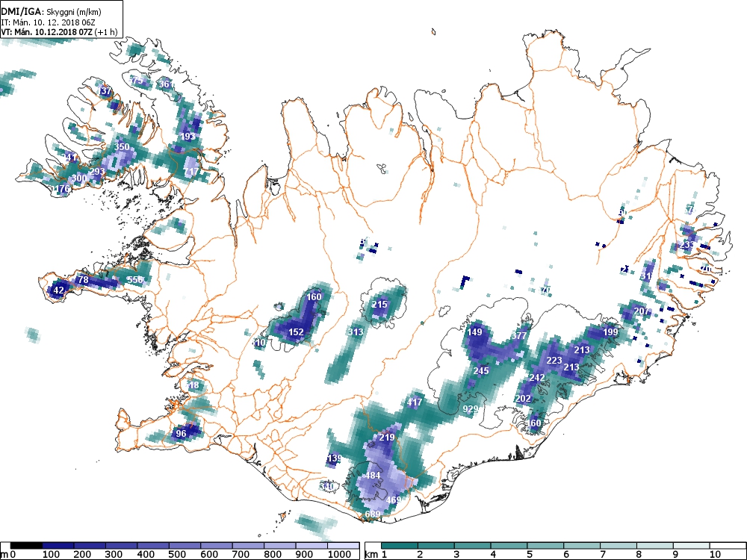Select the dark teal swatch between 1 and 2 km
Image resolution: width=747 pixels, height=560 pixels.
pos(400,546)
